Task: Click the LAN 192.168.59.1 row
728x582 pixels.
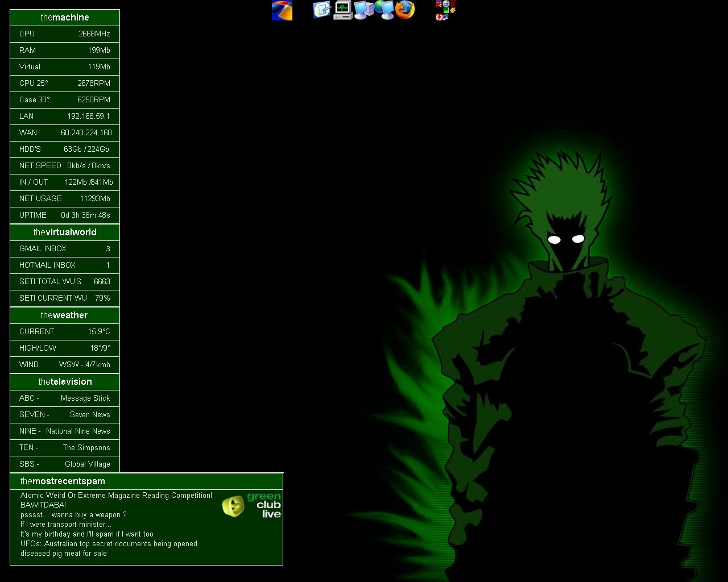Action: 65,117
